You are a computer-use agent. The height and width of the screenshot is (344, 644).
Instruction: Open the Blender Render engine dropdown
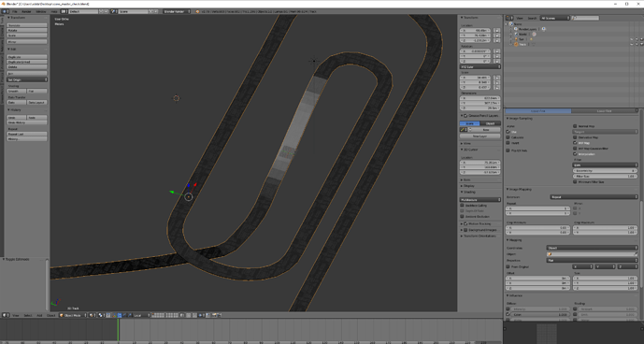pyautogui.click(x=177, y=11)
